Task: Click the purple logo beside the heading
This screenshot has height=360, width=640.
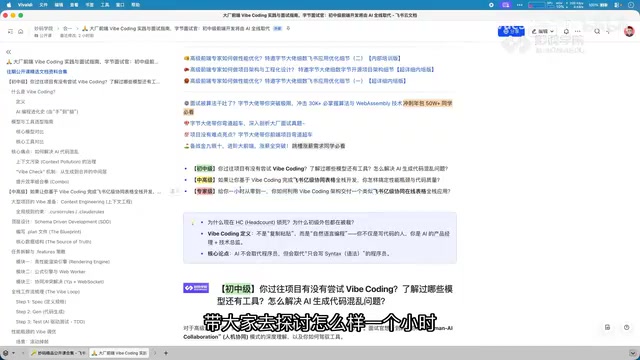Action: point(196,288)
